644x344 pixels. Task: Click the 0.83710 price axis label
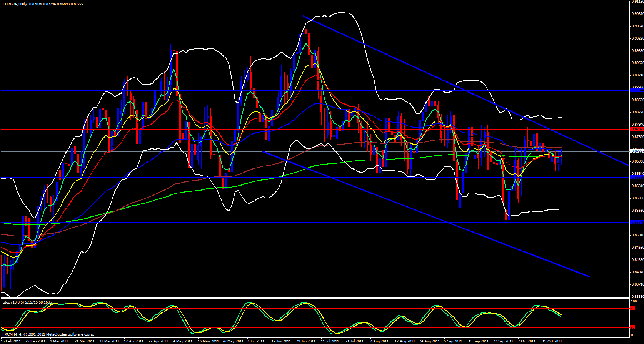tap(637, 284)
